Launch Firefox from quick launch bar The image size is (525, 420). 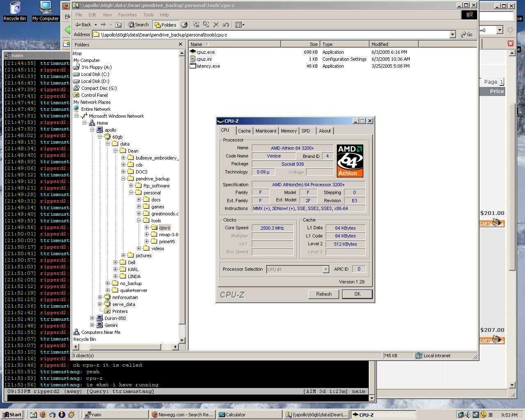43,415
